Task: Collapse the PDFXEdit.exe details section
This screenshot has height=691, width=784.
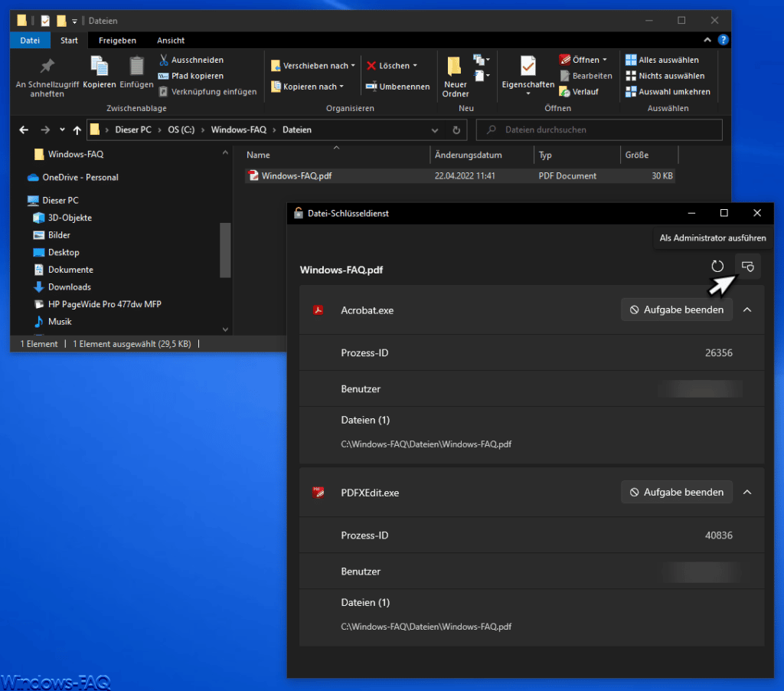Action: coord(747,493)
